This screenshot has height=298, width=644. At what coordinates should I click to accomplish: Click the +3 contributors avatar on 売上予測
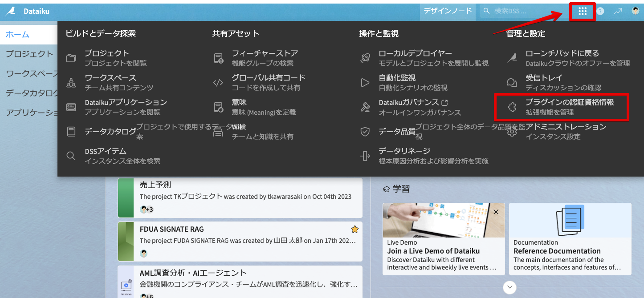147,209
